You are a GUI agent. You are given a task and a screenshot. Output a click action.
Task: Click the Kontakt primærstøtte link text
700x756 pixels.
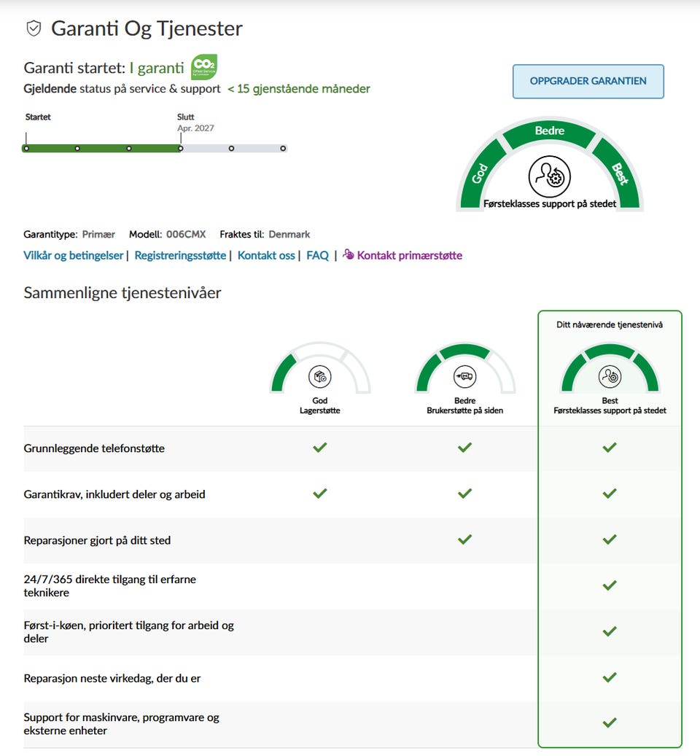(409, 255)
